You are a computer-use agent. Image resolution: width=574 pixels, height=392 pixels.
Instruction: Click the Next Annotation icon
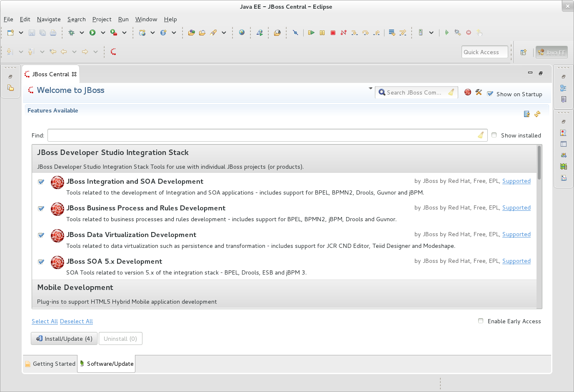(x=10, y=52)
